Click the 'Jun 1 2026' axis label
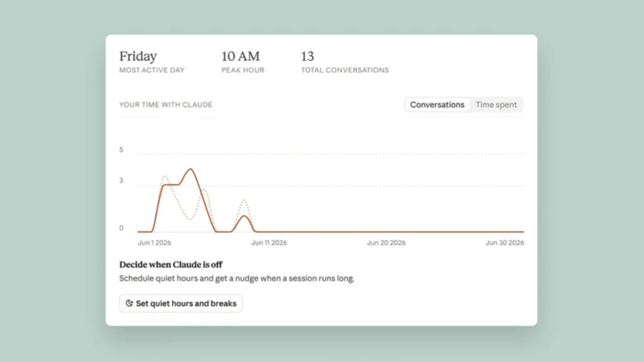 coord(154,243)
